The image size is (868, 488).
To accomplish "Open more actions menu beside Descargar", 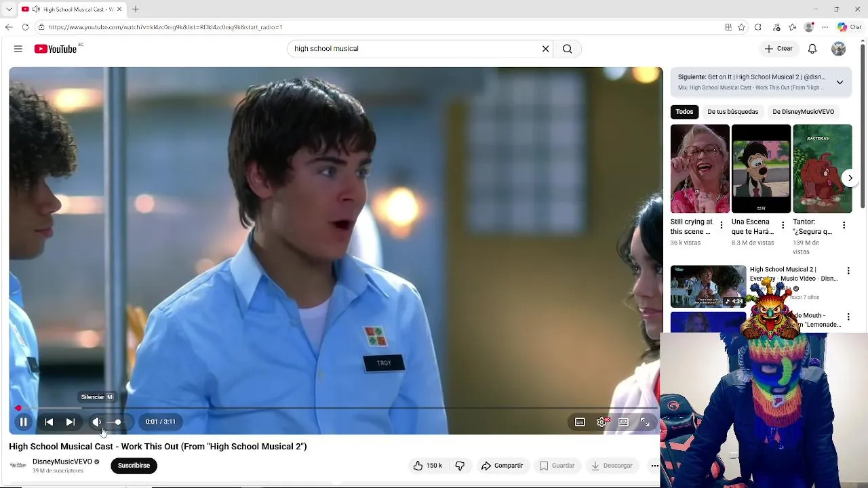I will (654, 466).
